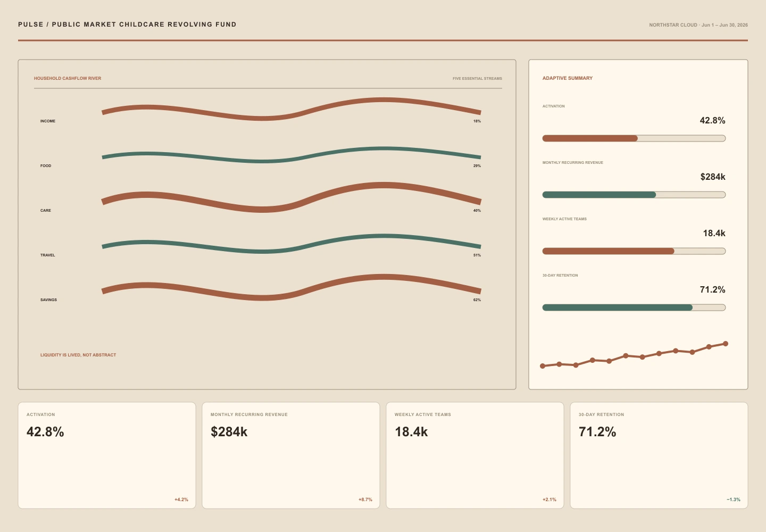Open the Weekly Active Teams 18.4k card
766x532 pixels.
point(475,455)
